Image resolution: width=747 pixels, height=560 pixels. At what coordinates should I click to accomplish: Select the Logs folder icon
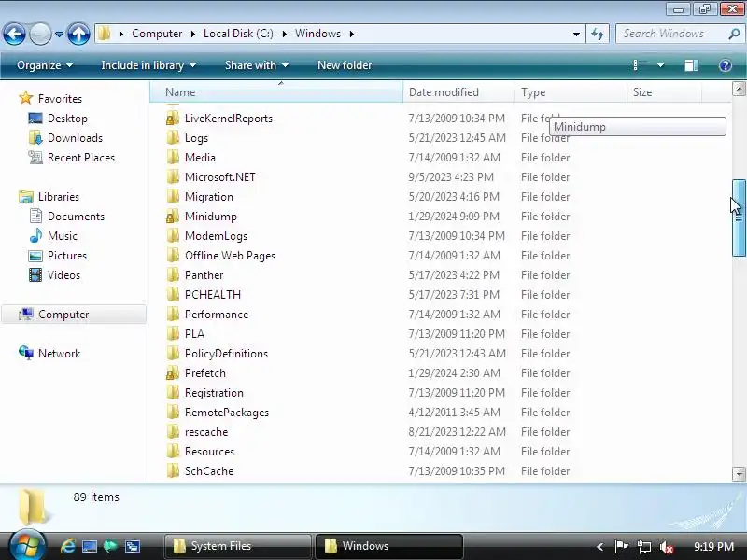[x=173, y=138]
